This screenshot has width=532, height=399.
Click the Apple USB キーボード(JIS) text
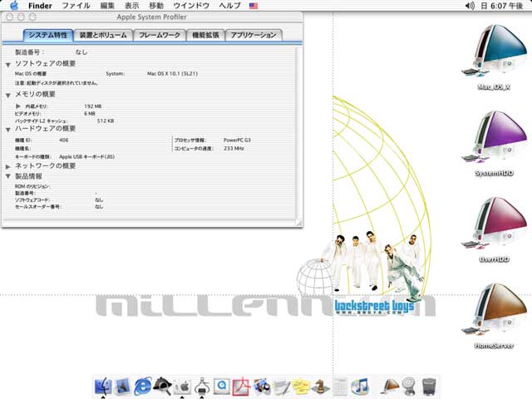[x=86, y=157]
